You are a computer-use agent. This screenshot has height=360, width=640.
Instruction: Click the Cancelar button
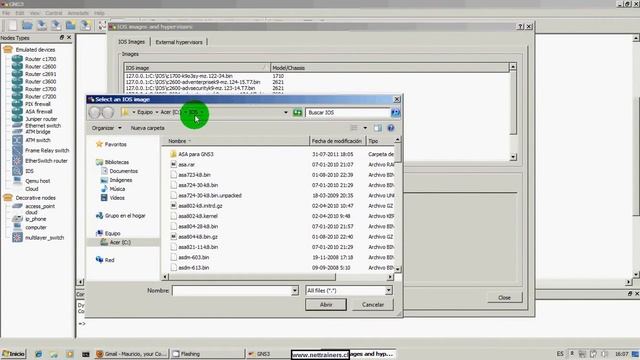pyautogui.click(x=373, y=304)
